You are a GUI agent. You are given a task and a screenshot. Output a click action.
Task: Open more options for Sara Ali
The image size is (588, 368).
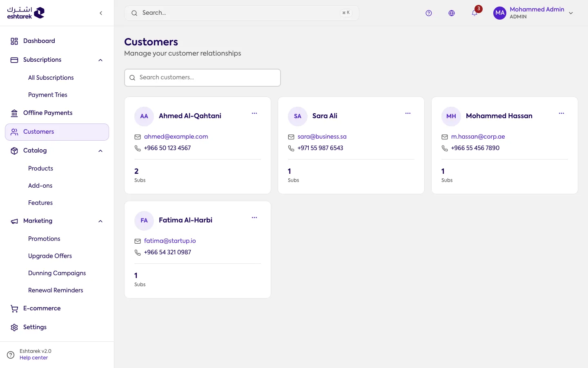(x=408, y=113)
